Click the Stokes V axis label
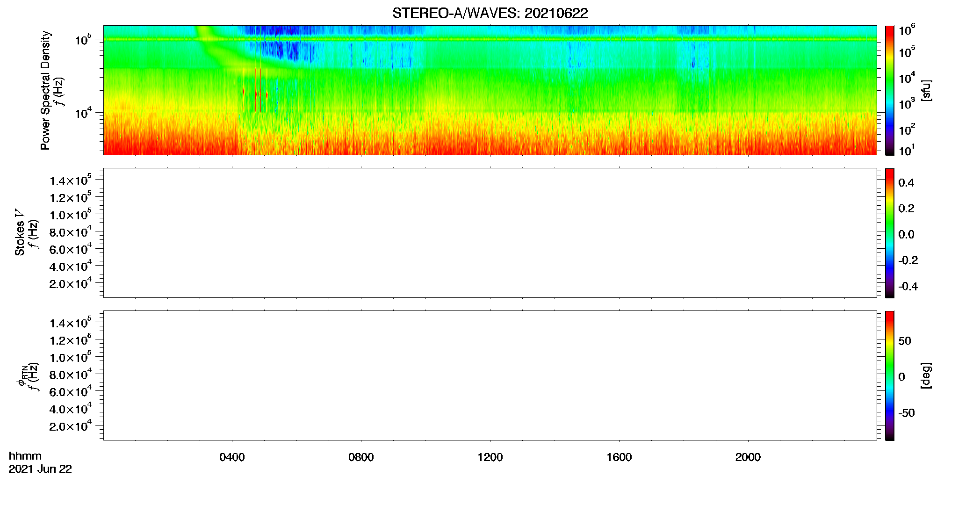This screenshot has width=980, height=505. [x=20, y=233]
